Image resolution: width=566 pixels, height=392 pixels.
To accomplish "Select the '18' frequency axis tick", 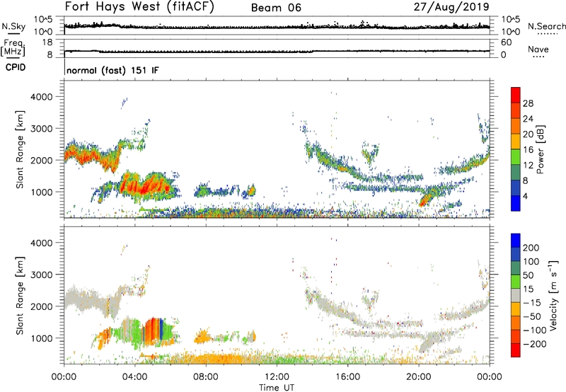I will 47,42.
